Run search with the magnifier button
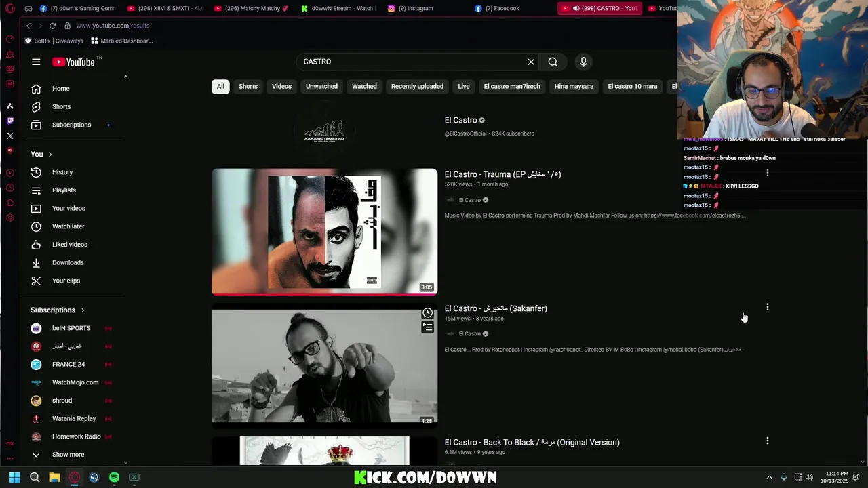Image resolution: width=868 pixels, height=488 pixels. tap(553, 62)
